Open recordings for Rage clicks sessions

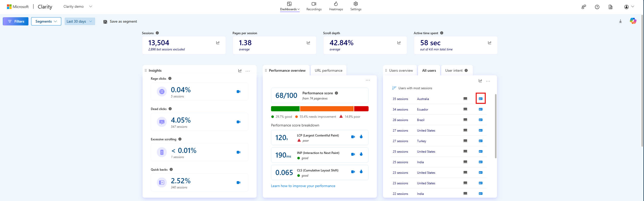[238, 92]
